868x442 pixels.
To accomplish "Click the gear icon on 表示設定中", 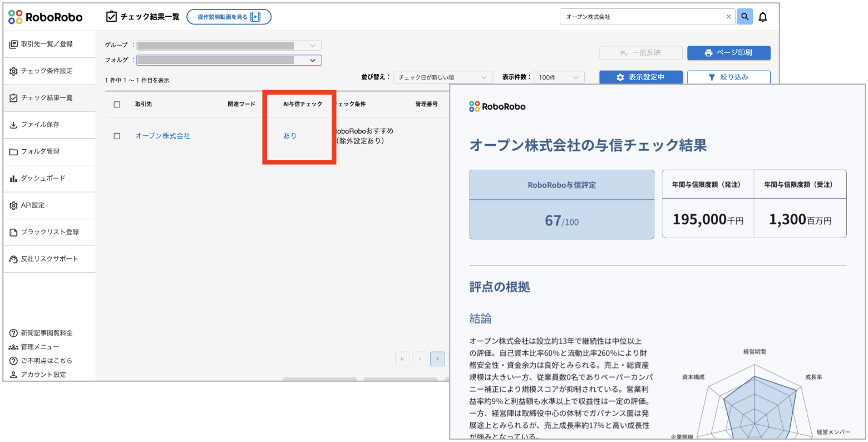I will click(x=620, y=77).
